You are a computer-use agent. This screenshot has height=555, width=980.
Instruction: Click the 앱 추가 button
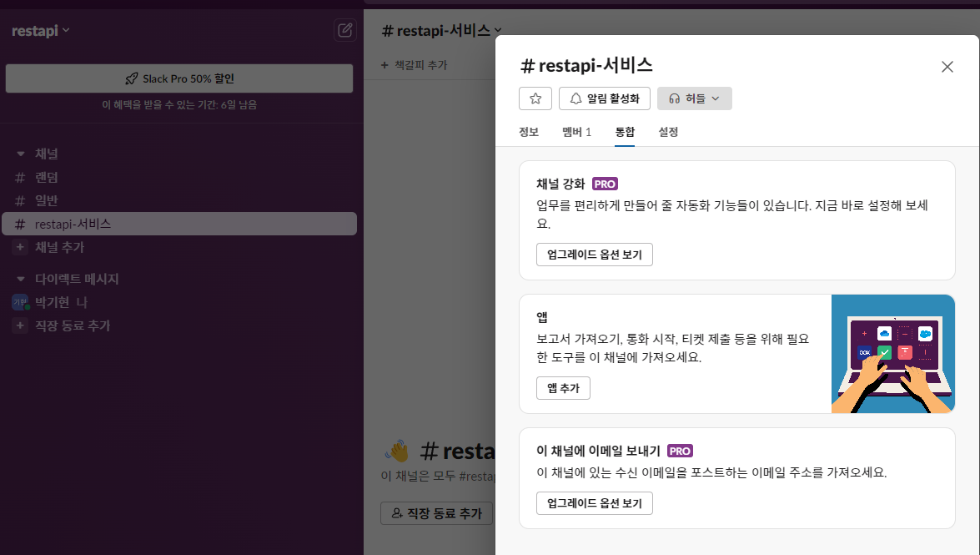(x=563, y=388)
